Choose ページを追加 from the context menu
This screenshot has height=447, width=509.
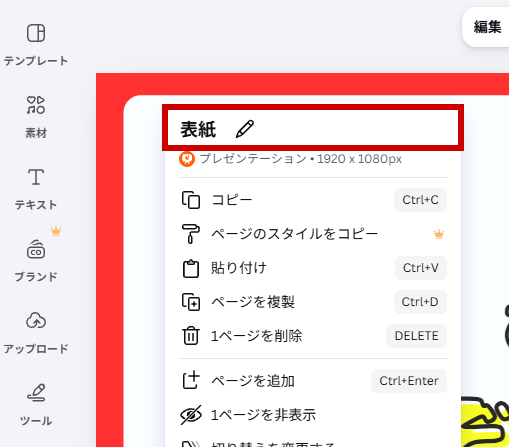pyautogui.click(x=313, y=381)
